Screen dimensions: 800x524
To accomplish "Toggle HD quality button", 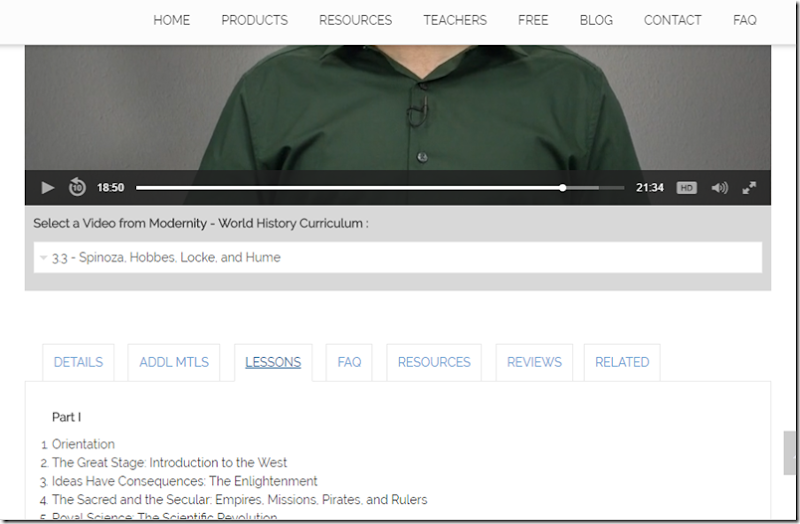I will point(686,188).
